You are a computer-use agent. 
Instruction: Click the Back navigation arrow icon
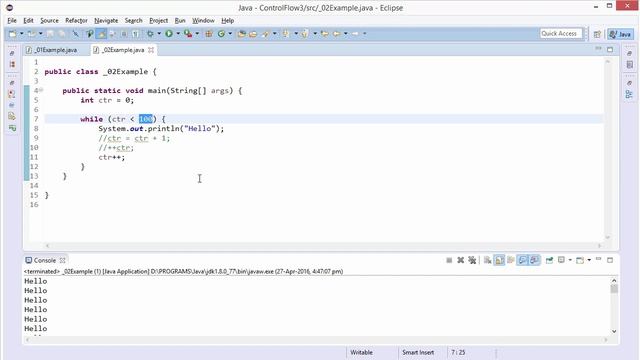337,34
